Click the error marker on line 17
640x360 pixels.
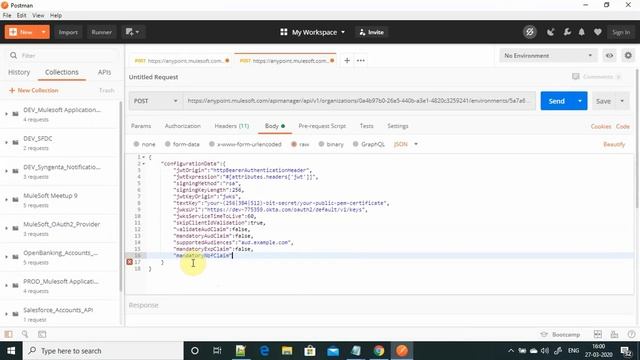[129, 262]
